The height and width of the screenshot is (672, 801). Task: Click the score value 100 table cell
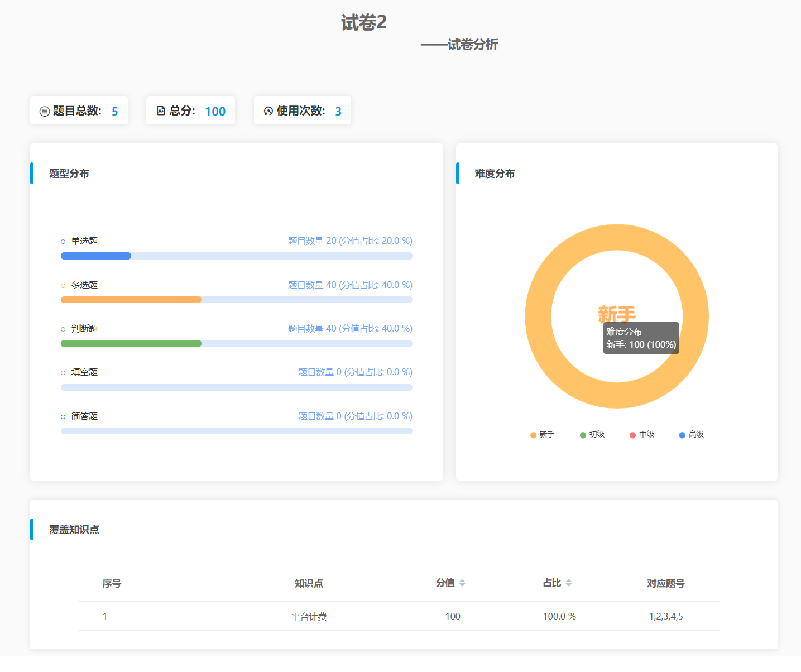click(x=453, y=616)
